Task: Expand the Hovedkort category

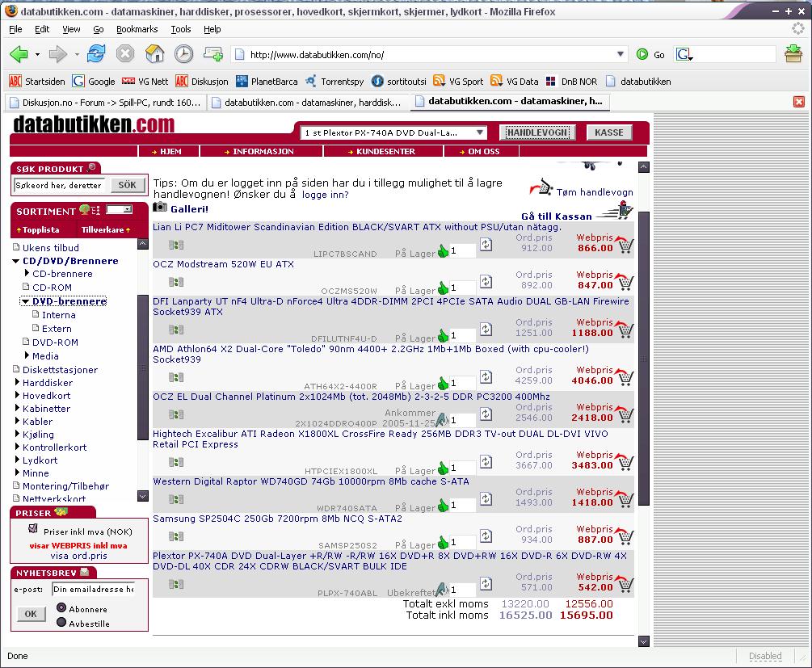Action: click(x=17, y=395)
